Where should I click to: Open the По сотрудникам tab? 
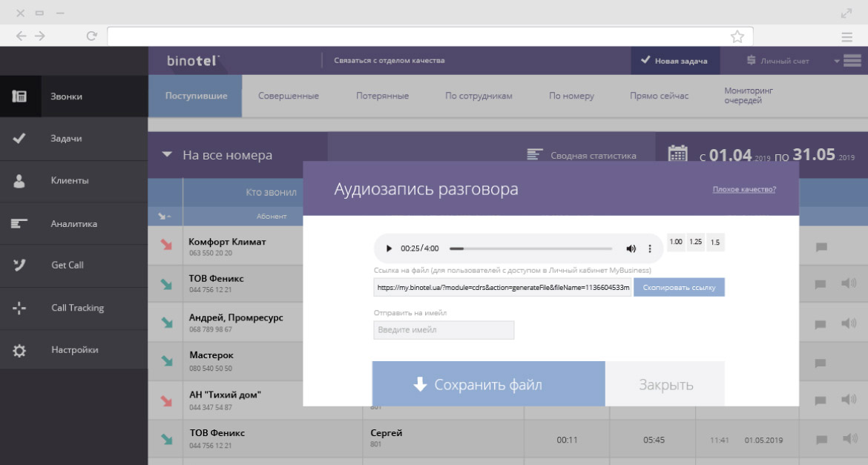(x=479, y=96)
